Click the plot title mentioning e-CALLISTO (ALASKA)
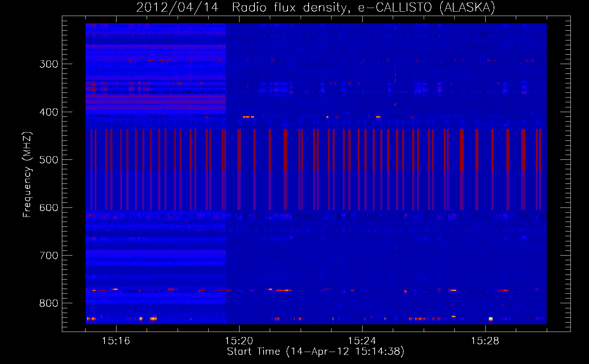Viewport: 589px width, 364px height. pos(316,7)
